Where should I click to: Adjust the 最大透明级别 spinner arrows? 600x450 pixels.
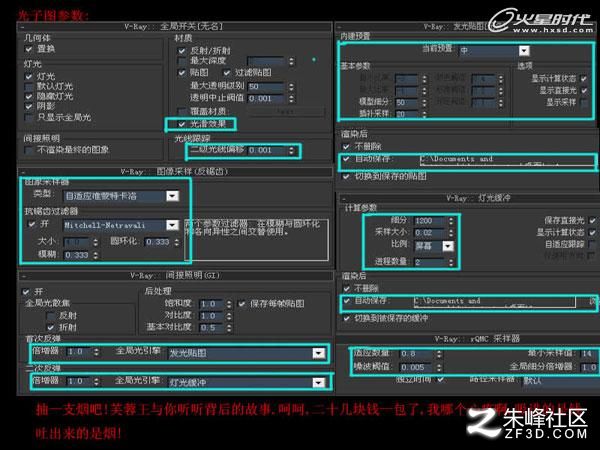point(292,86)
